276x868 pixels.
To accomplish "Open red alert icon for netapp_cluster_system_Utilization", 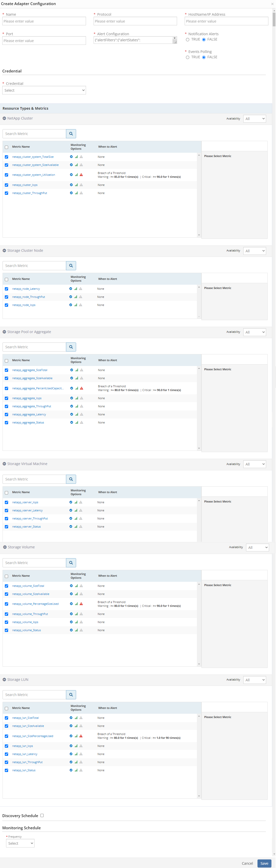I will tap(81, 175).
